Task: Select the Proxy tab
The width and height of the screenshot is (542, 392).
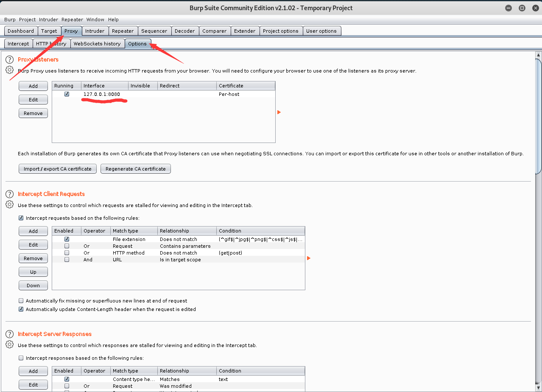Action: pos(71,31)
